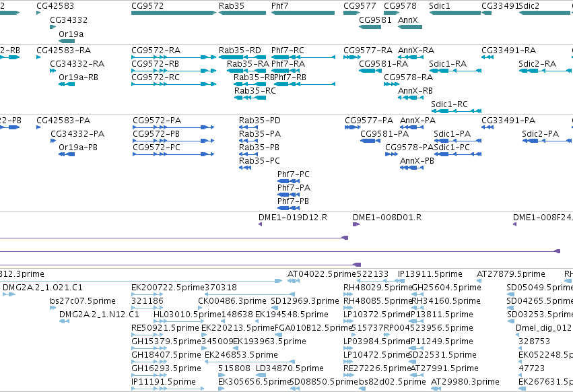
Task: Click the CG9581 gene label
Action: click(375, 20)
